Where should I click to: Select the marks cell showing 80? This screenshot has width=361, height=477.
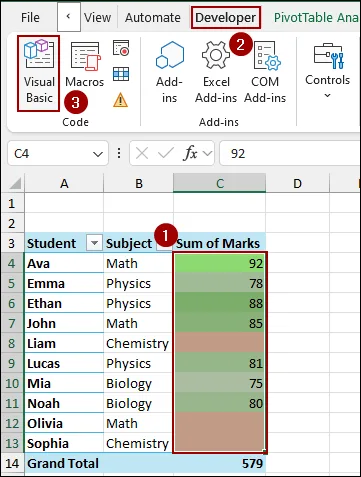coord(220,403)
